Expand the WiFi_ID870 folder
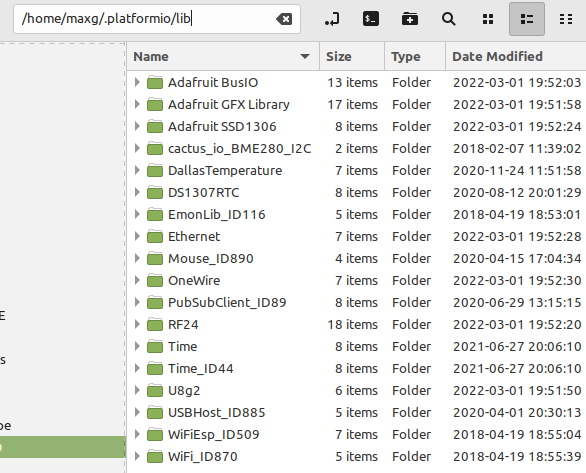The height and width of the screenshot is (473, 586). pyautogui.click(x=137, y=457)
